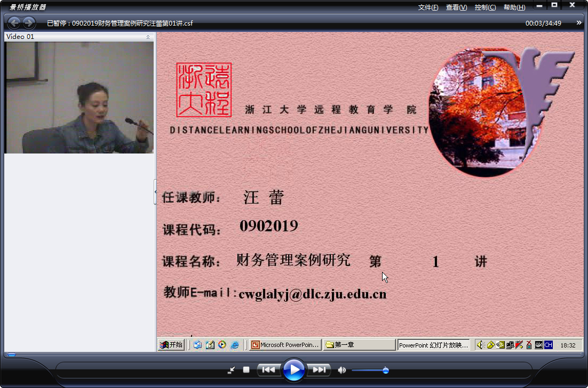Skip to the previous chapter
Image resolution: width=588 pixels, height=388 pixels.
click(x=268, y=370)
